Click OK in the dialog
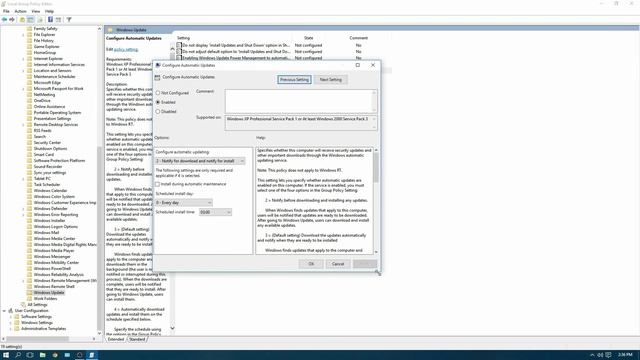Screen dimensions: 640x360 311,264
